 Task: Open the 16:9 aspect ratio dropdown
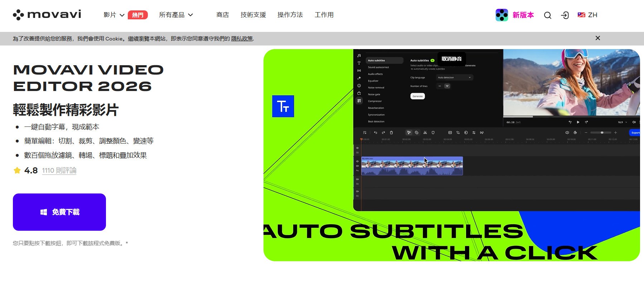point(623,122)
